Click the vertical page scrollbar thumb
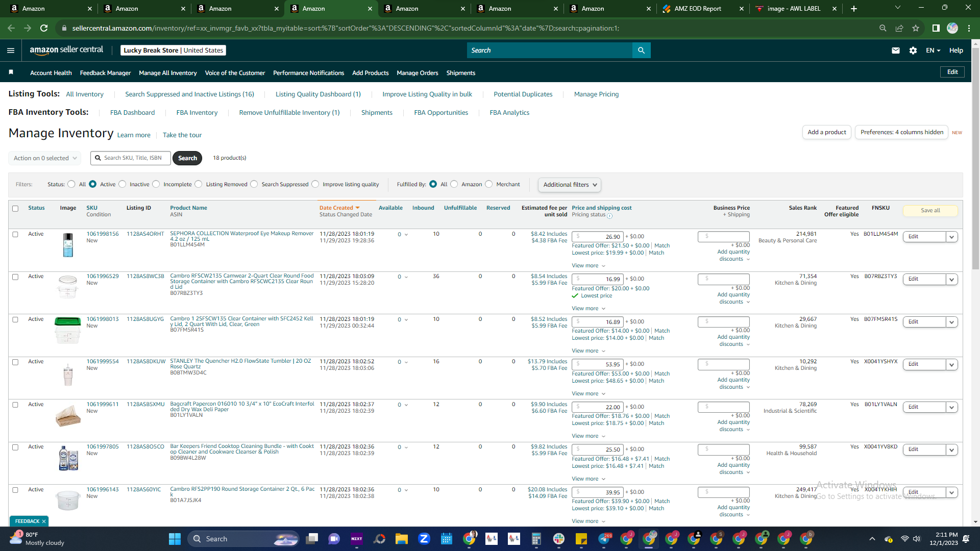 [x=975, y=158]
